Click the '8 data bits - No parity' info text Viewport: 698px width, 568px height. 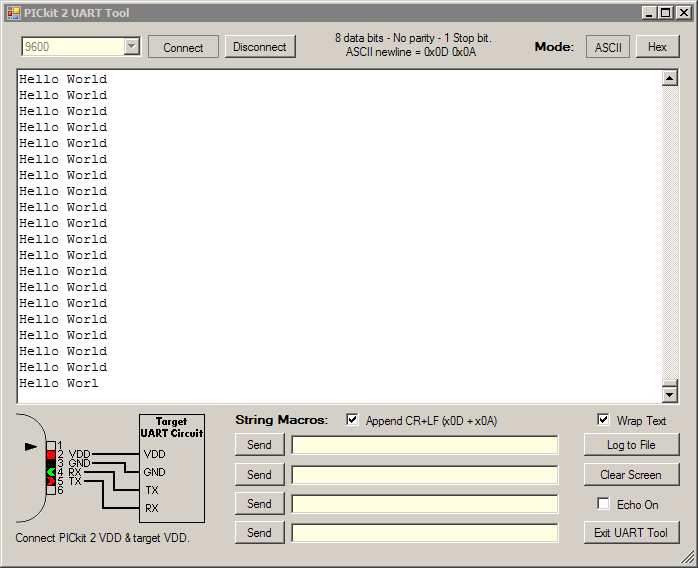tap(413, 38)
